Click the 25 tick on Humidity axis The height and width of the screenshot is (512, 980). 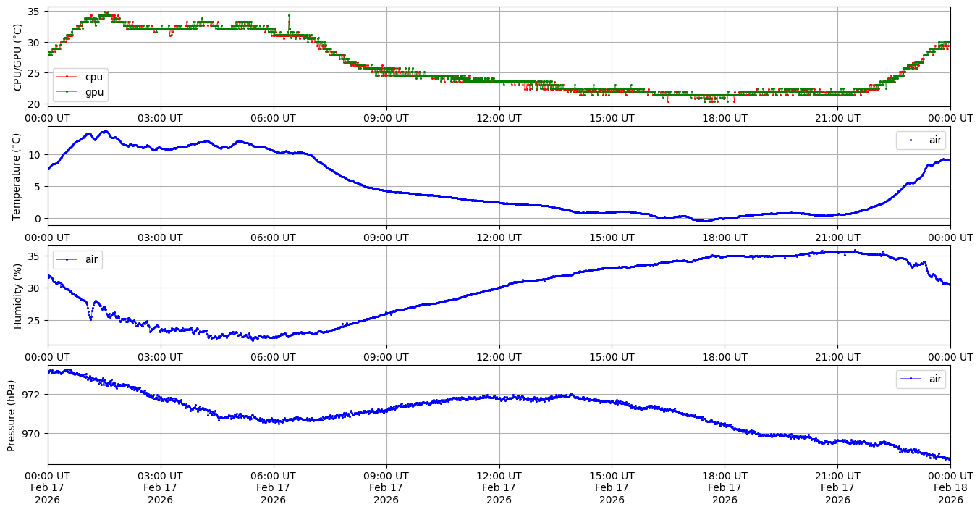tap(36, 320)
